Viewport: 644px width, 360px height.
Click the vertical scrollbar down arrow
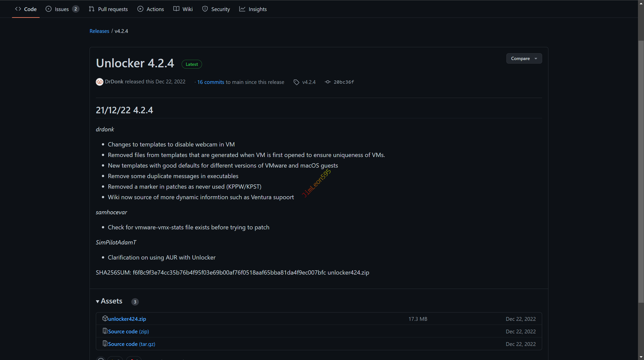tap(641, 357)
